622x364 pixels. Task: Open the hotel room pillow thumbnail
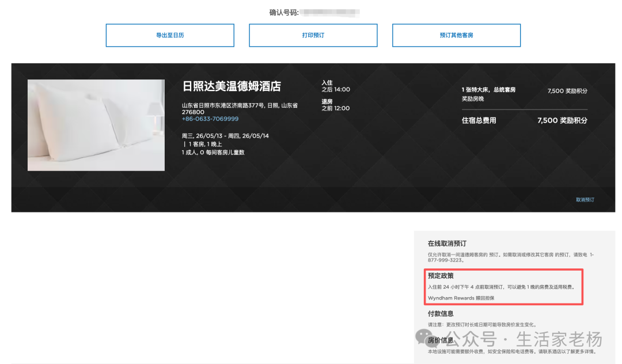click(x=96, y=126)
